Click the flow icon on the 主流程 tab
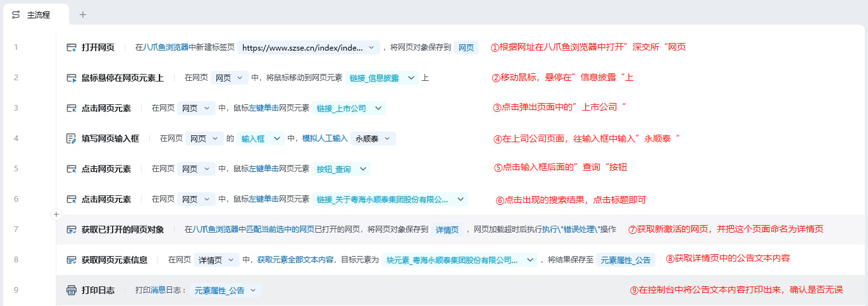Viewport: 868px width, 306px height. pos(16,14)
